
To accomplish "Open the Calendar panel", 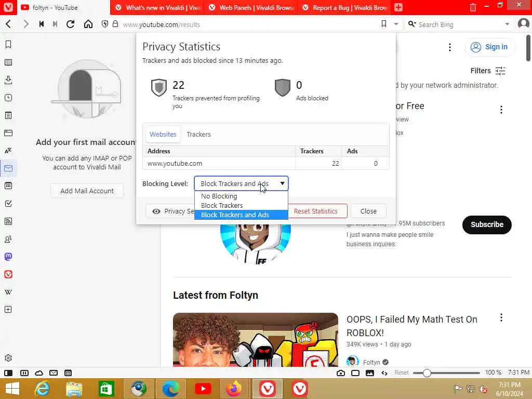I will 8,186.
